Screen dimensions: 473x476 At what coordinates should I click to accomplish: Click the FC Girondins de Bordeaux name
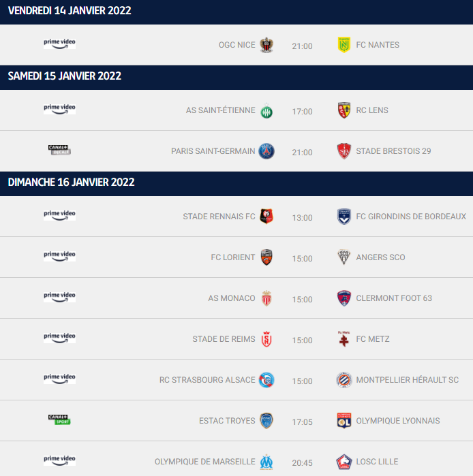pyautogui.click(x=411, y=217)
